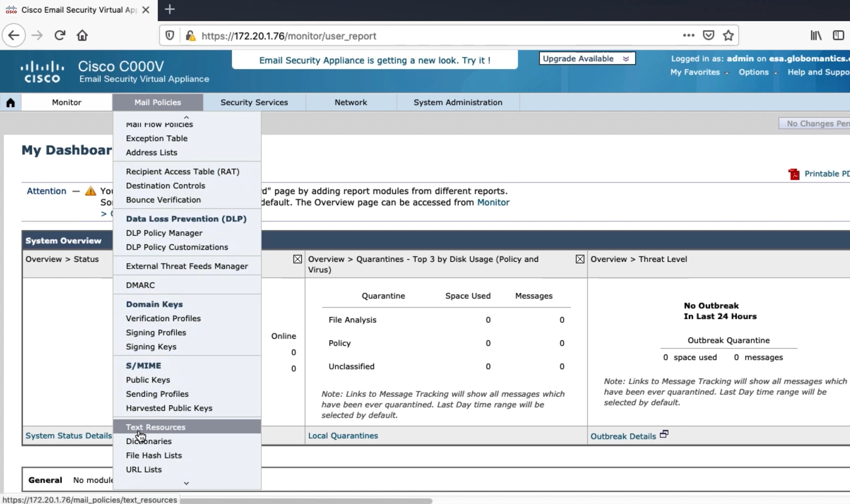Close the Cisco Email Security tab
This screenshot has width=850, height=504.
(146, 10)
